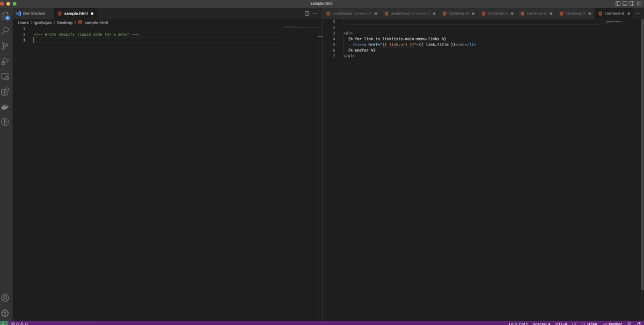Switch to the Untitled-5 tab
This screenshot has height=325, width=644.
click(497, 13)
